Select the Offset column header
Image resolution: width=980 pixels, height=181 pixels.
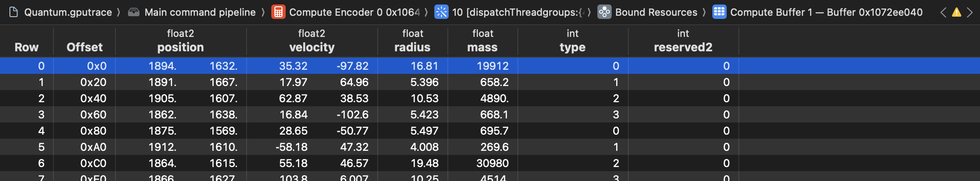pos(84,47)
